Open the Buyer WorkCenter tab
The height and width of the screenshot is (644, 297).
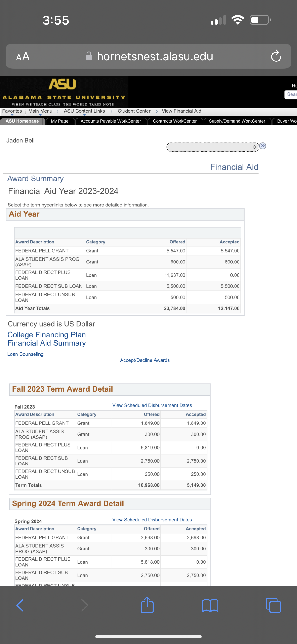click(x=285, y=121)
